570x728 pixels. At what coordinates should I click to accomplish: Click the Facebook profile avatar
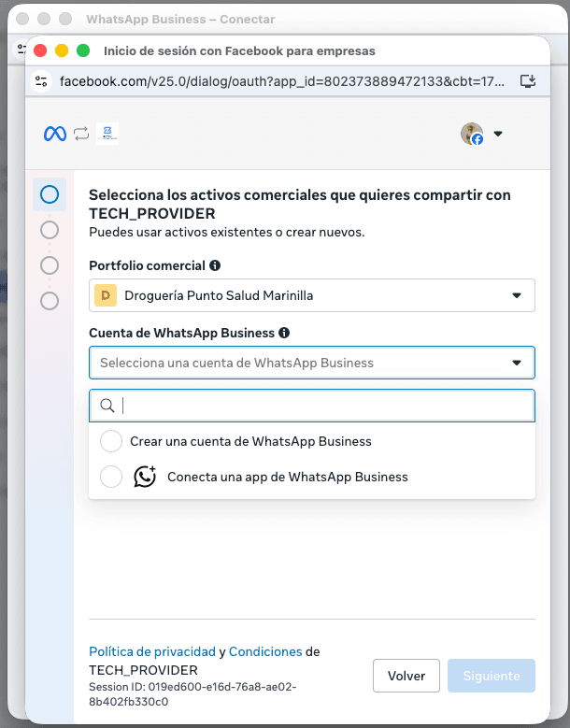(472, 134)
